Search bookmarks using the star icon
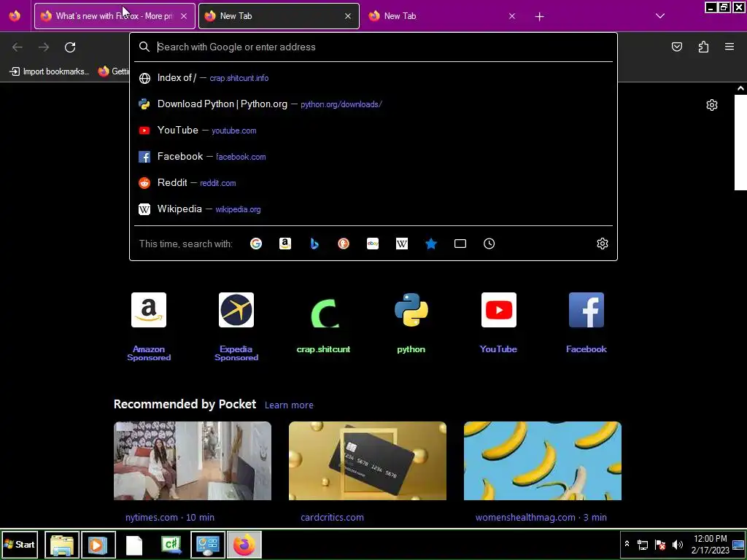The image size is (747, 560). pyautogui.click(x=431, y=244)
